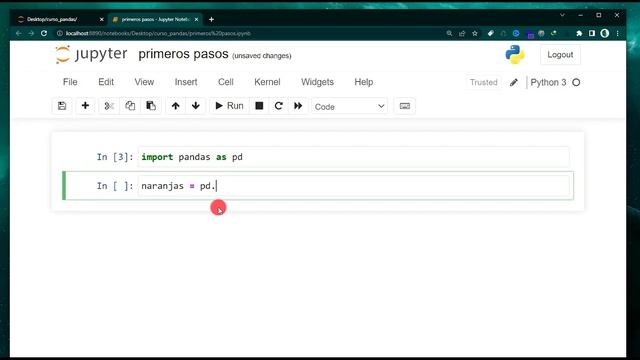Open the View menu
The width and height of the screenshot is (640, 360).
coord(144,82)
